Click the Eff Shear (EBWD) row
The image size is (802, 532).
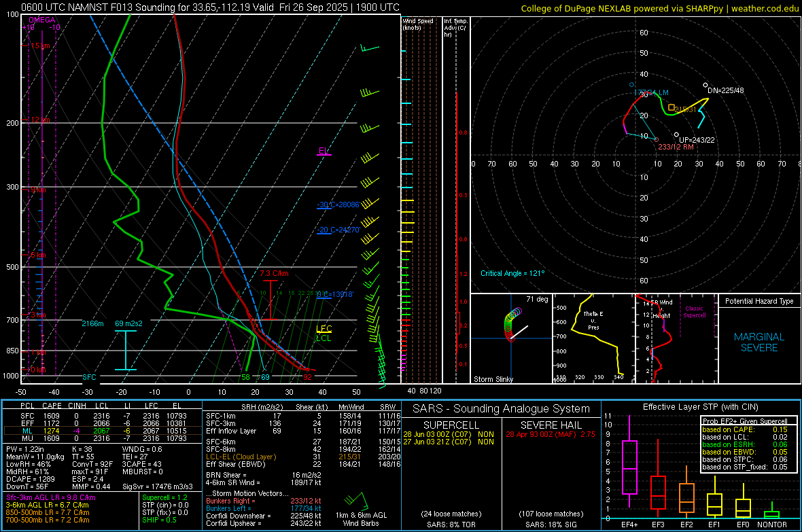(303, 464)
